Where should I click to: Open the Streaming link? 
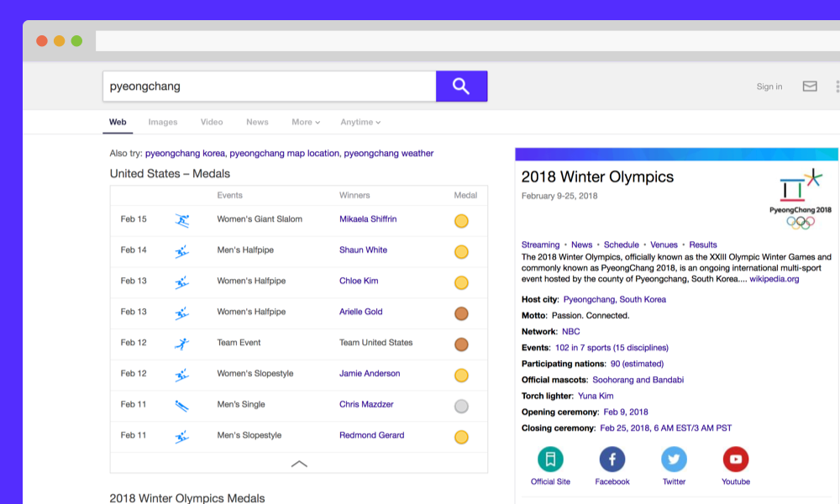pyautogui.click(x=540, y=244)
